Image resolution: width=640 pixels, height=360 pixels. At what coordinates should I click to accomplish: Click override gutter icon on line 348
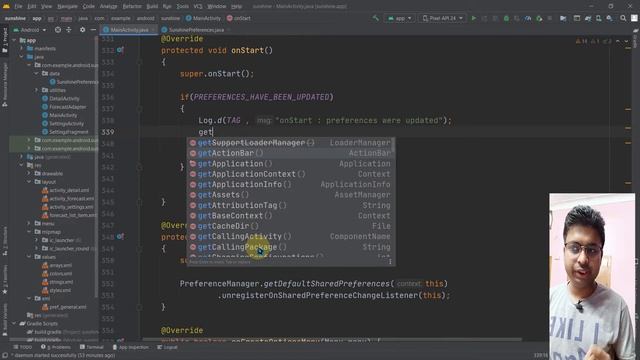(x=120, y=236)
